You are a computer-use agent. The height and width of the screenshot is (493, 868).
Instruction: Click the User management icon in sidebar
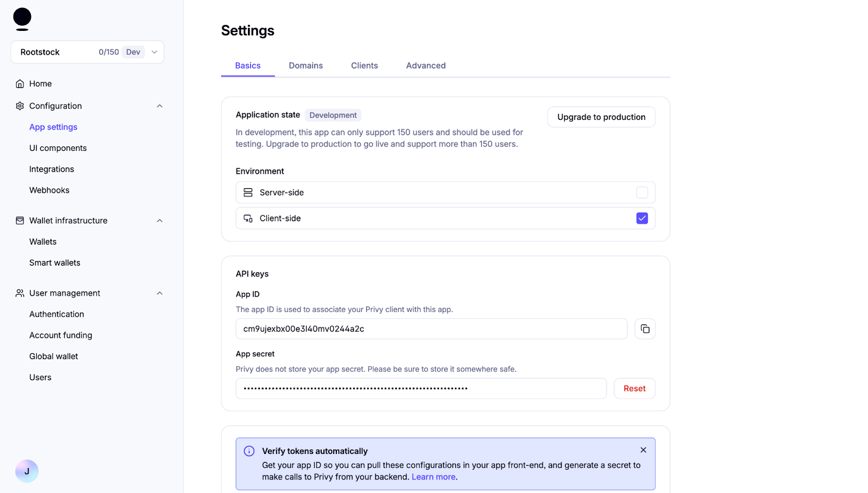(20, 293)
